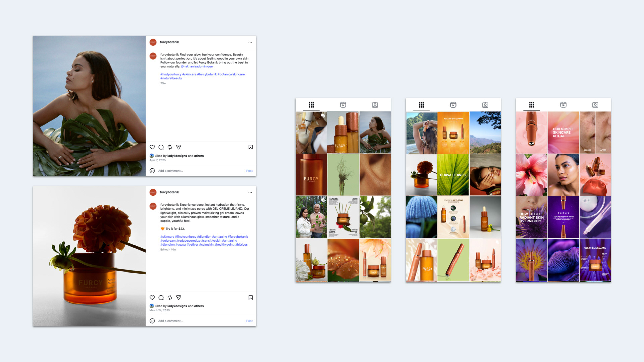Open three-dot options menu on top post

[x=250, y=42]
